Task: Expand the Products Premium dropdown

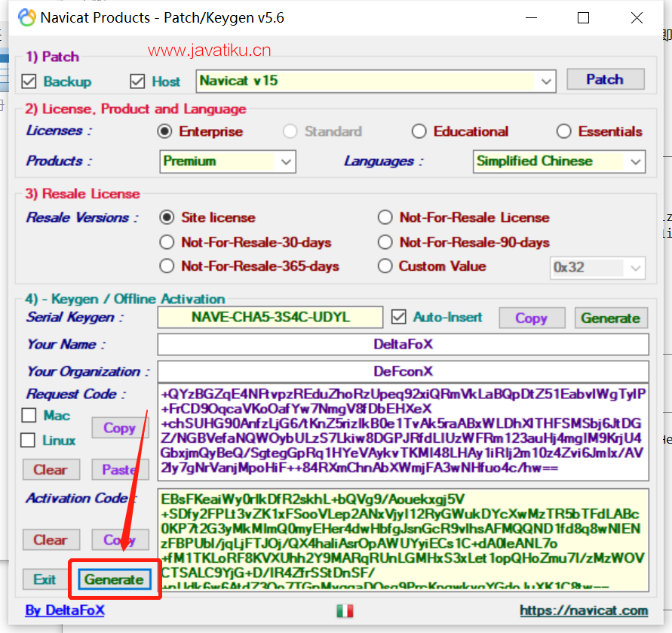Action: tap(287, 161)
